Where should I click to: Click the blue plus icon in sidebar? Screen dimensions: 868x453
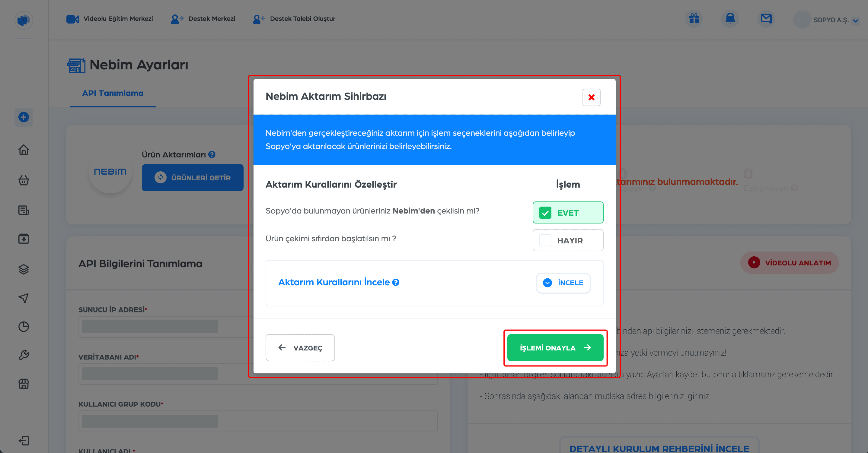click(x=24, y=117)
